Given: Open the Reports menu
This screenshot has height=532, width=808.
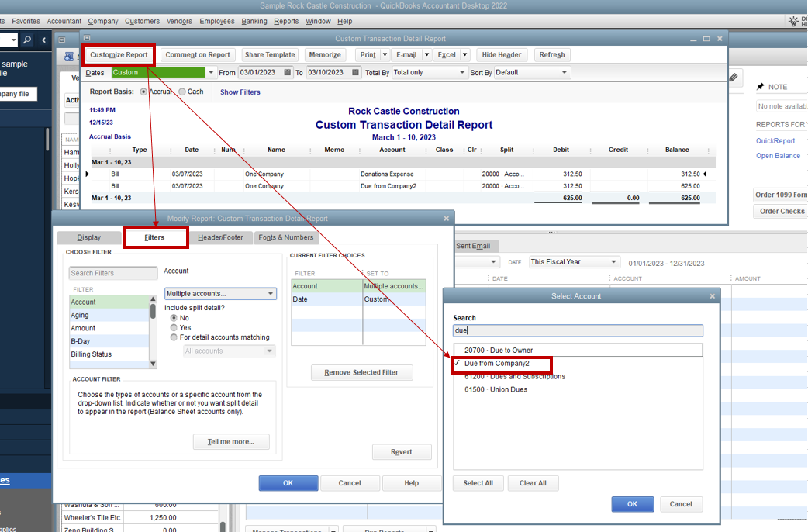Looking at the screenshot, I should (x=286, y=21).
